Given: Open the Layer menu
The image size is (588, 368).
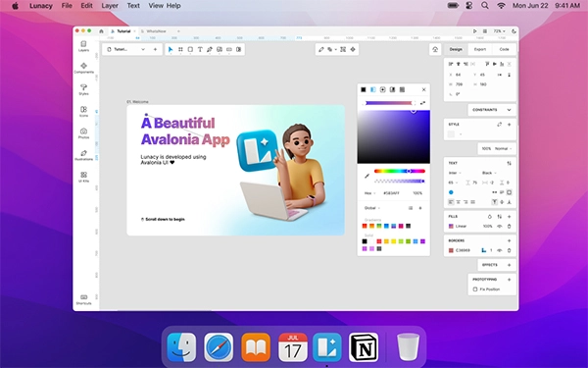Looking at the screenshot, I should click(x=110, y=6).
